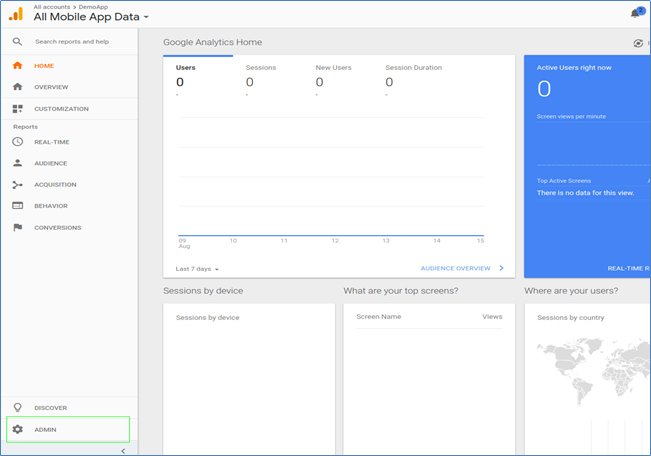
Task: Click the Sessions by country label
Action: click(571, 317)
